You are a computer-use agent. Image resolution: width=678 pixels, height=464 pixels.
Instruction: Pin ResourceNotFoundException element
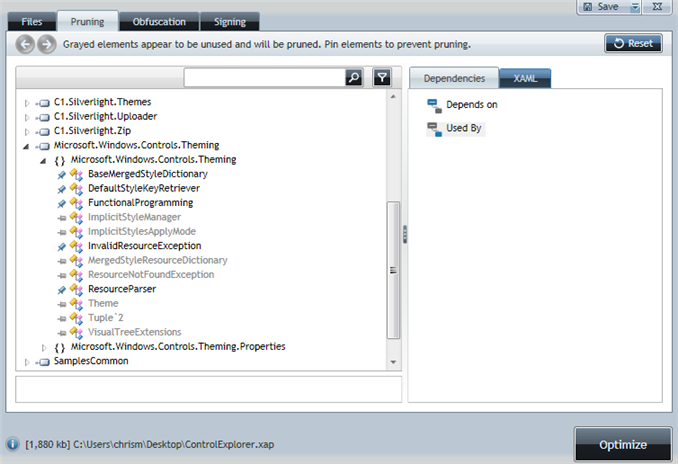(x=62, y=275)
